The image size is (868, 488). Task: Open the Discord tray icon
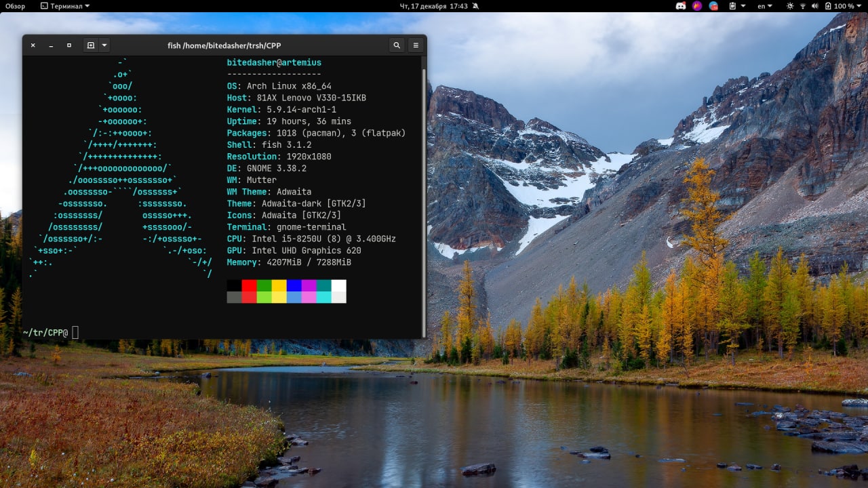pyautogui.click(x=681, y=6)
